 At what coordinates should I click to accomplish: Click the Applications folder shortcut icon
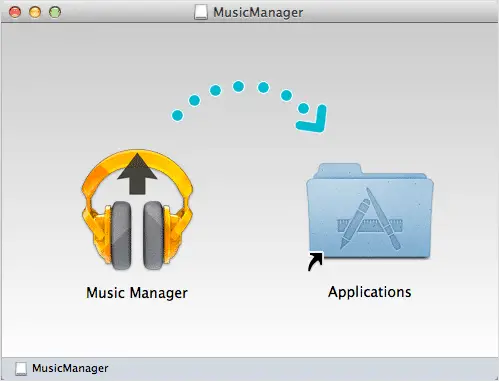[370, 217]
